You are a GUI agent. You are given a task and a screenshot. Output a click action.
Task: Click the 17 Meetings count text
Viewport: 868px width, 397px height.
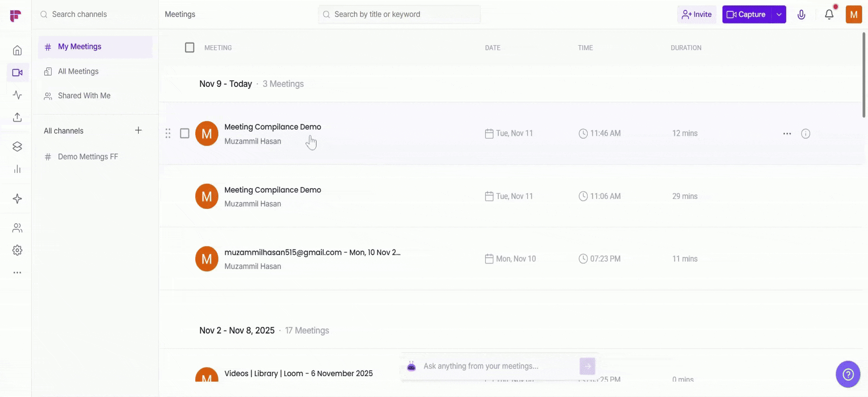coord(307,331)
